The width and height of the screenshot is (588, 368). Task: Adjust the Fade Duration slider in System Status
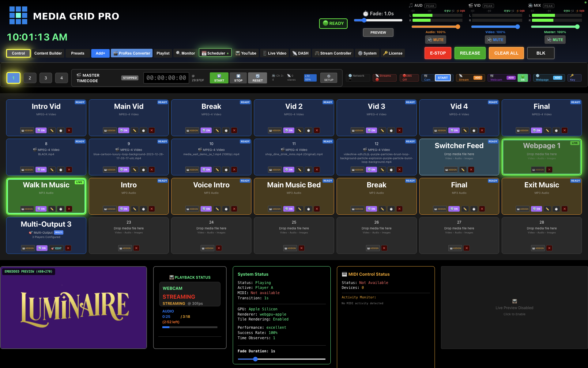tap(281, 359)
